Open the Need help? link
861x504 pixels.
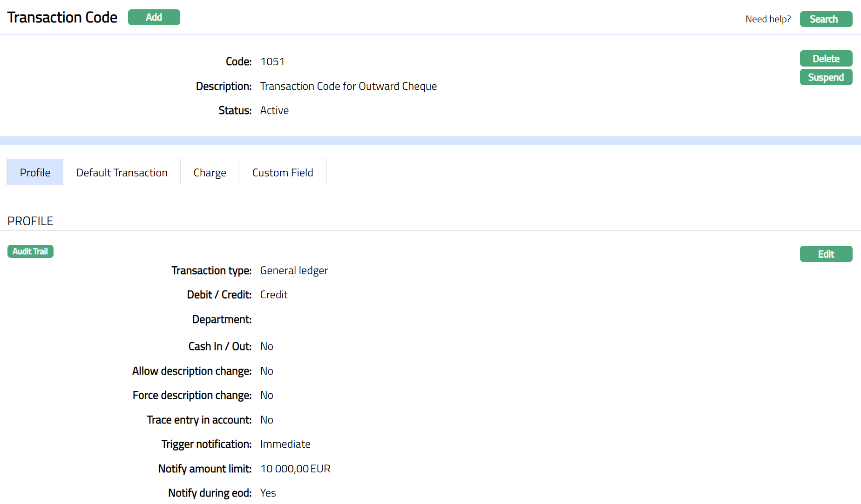click(x=768, y=19)
